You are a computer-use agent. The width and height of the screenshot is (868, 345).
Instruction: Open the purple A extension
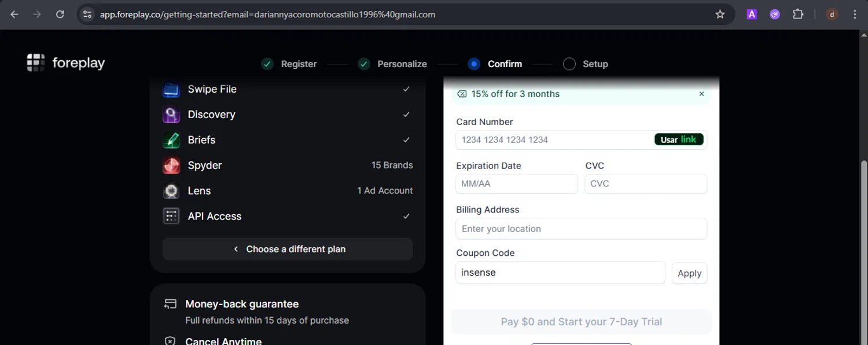point(752,14)
